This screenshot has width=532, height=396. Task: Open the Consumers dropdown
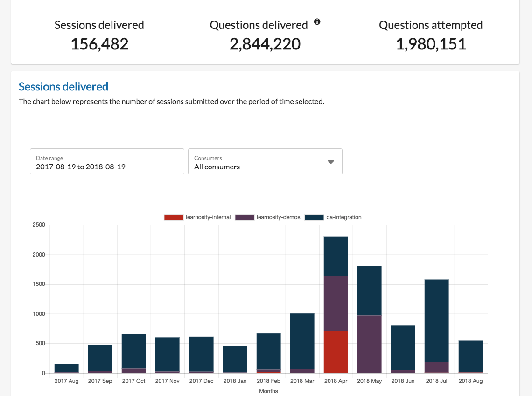265,161
